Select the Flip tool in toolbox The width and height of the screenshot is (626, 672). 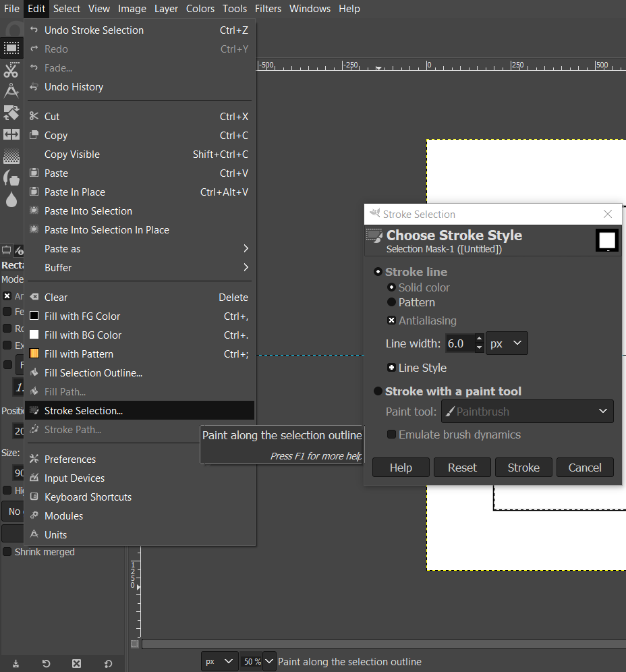point(11,134)
